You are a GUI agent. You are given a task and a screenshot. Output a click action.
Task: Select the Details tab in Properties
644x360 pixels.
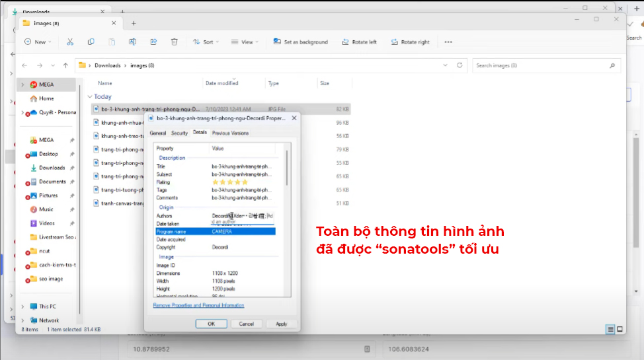pyautogui.click(x=200, y=132)
